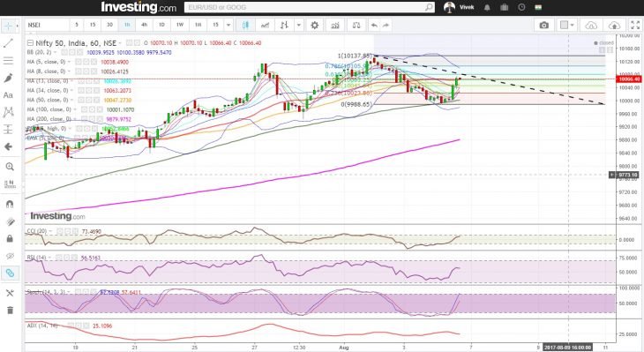Switch to 1D interval
The image size is (644, 352).
pyautogui.click(x=161, y=25)
